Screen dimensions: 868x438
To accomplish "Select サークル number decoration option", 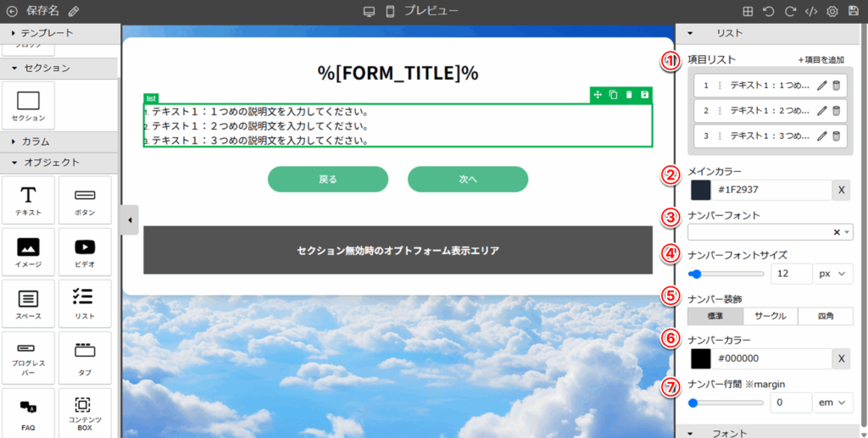I will pyautogui.click(x=770, y=316).
